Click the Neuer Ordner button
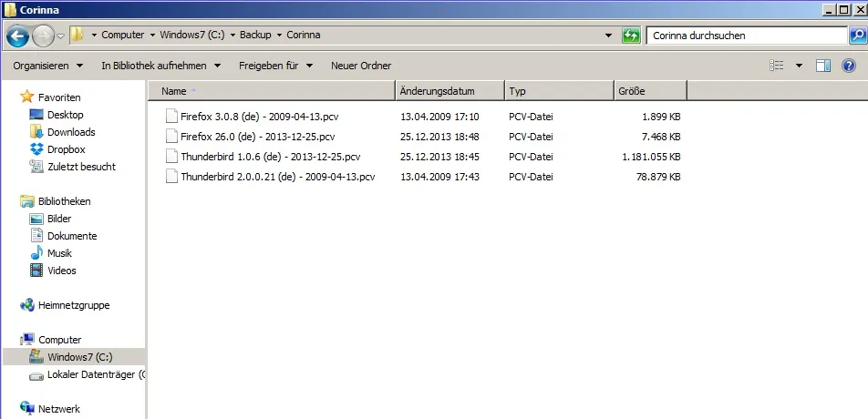 pyautogui.click(x=361, y=66)
